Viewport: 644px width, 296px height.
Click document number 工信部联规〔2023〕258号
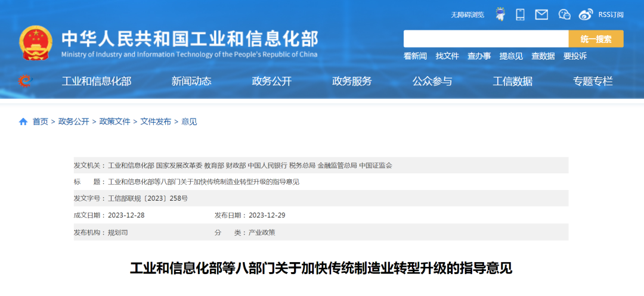coord(148,198)
